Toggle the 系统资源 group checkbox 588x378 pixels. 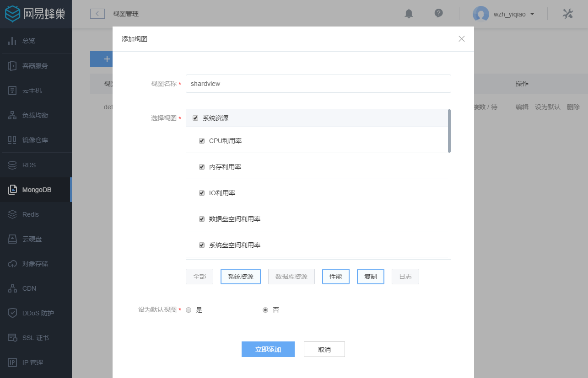click(x=195, y=118)
